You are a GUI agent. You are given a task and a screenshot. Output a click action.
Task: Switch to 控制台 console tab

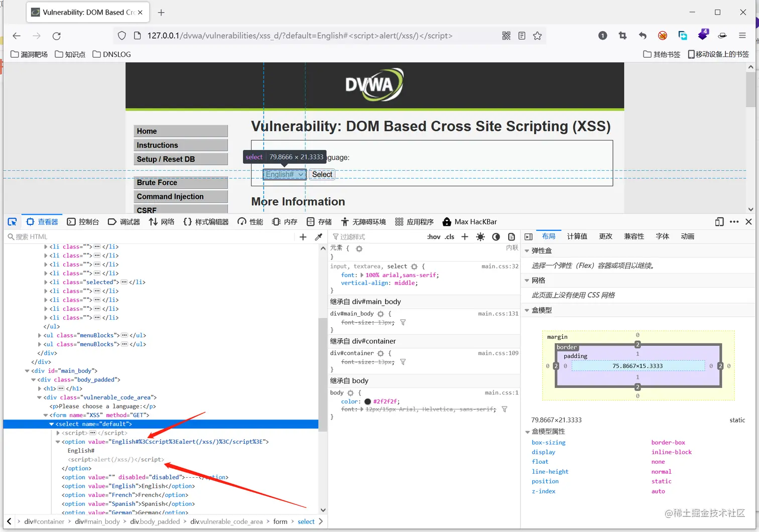click(83, 222)
